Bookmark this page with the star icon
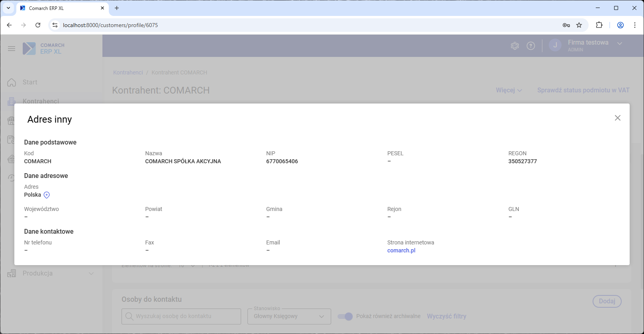 pos(579,25)
